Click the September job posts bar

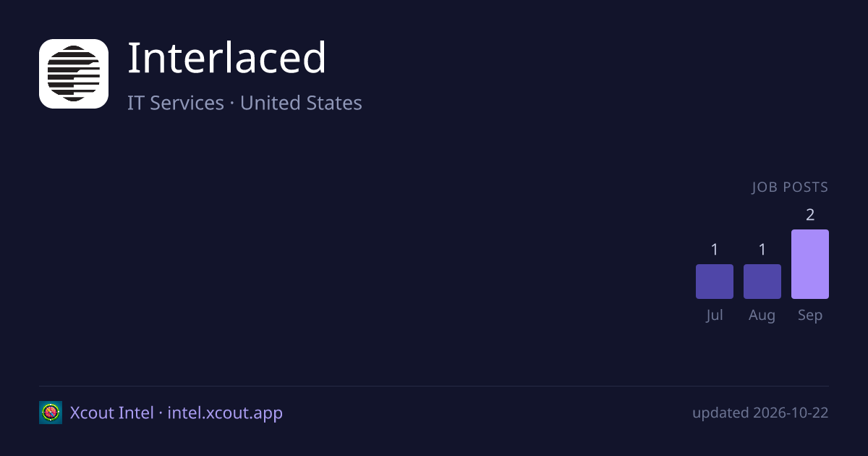tap(810, 264)
